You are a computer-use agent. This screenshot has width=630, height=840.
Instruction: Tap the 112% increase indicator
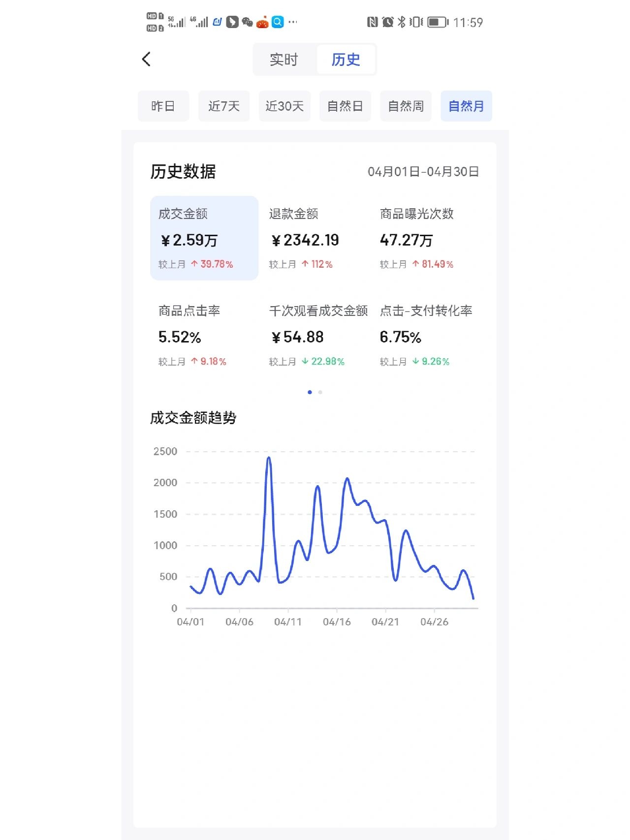pyautogui.click(x=317, y=264)
